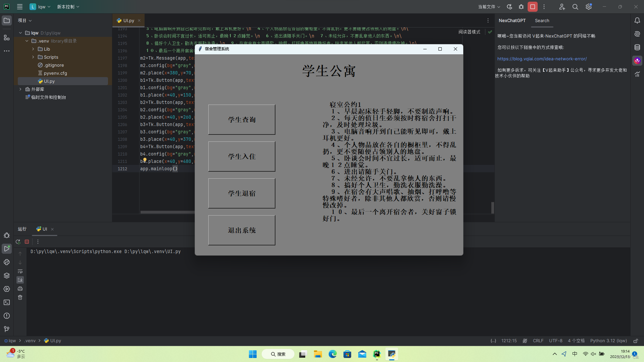Open the Terminal tool window icon
The image size is (644, 362).
[7, 302]
